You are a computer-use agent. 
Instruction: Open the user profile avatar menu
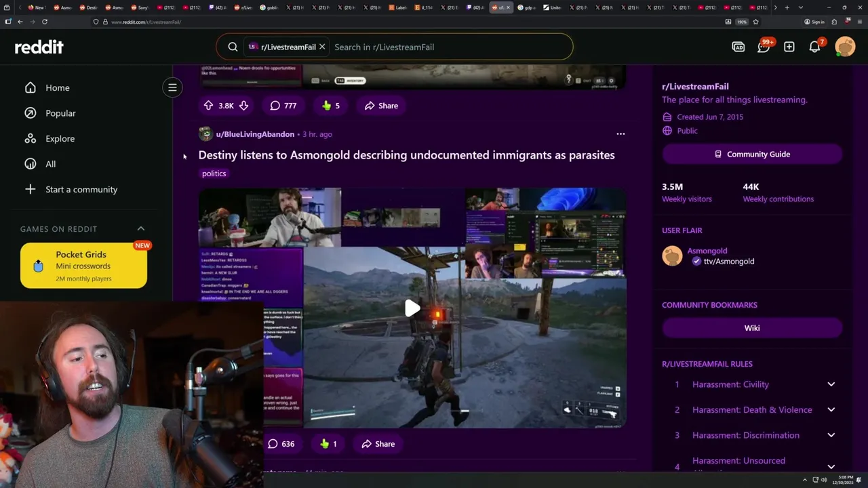pyautogui.click(x=845, y=47)
